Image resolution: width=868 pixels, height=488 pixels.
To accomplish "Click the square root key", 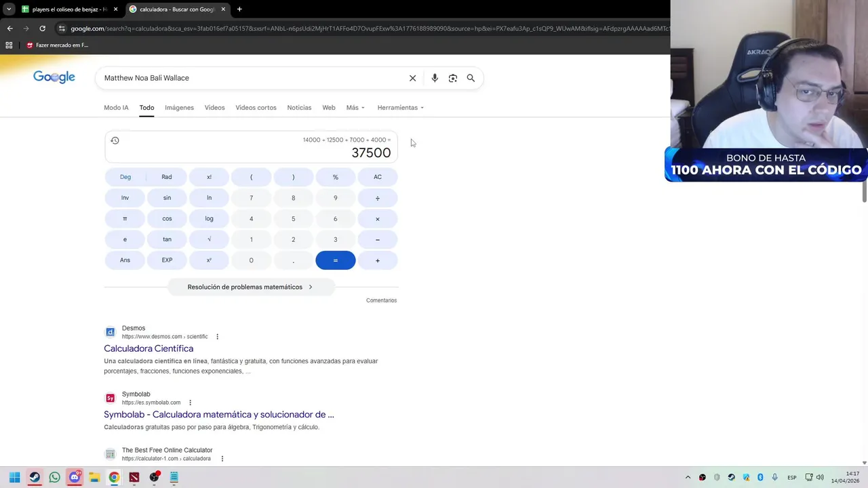I will (209, 239).
